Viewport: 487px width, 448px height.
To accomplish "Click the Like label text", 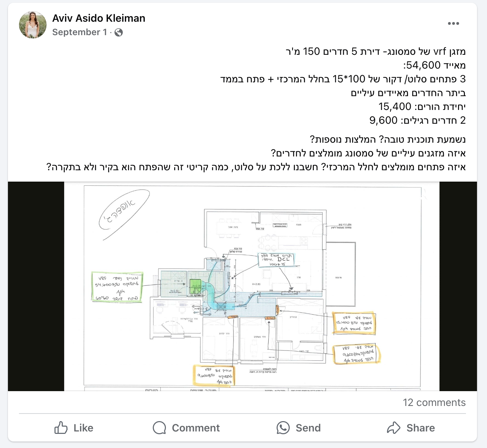I will [83, 428].
